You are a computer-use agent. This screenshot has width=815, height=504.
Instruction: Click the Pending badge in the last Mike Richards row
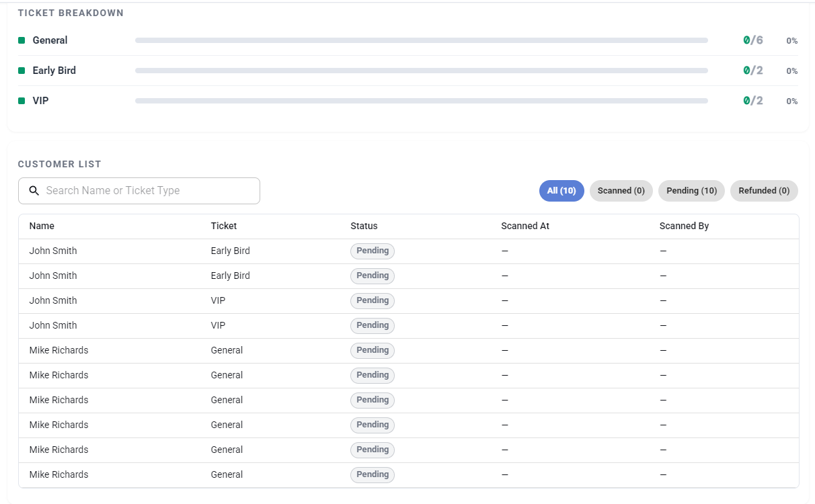pos(373,474)
